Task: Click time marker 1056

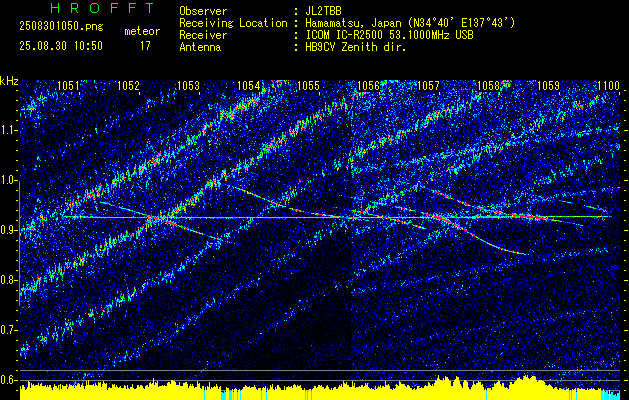Action: [x=368, y=86]
